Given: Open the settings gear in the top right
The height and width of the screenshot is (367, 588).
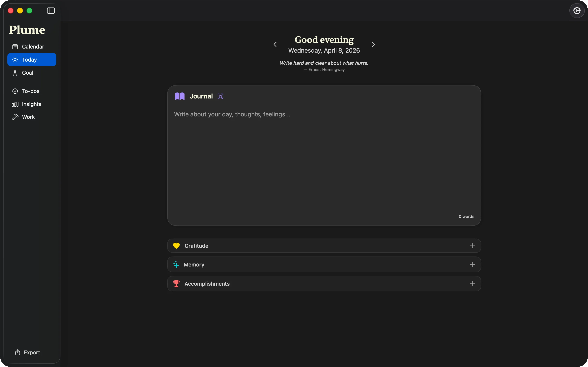Looking at the screenshot, I should click(x=576, y=10).
